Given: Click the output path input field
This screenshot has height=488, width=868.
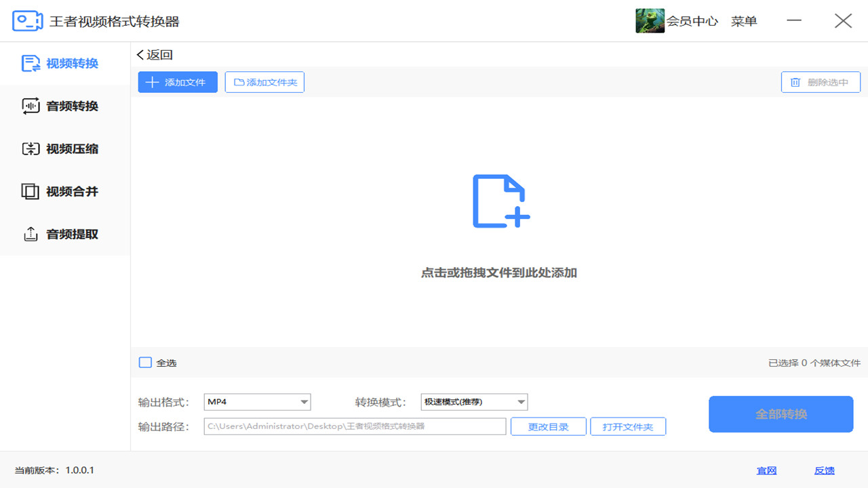Looking at the screenshot, I should (355, 426).
